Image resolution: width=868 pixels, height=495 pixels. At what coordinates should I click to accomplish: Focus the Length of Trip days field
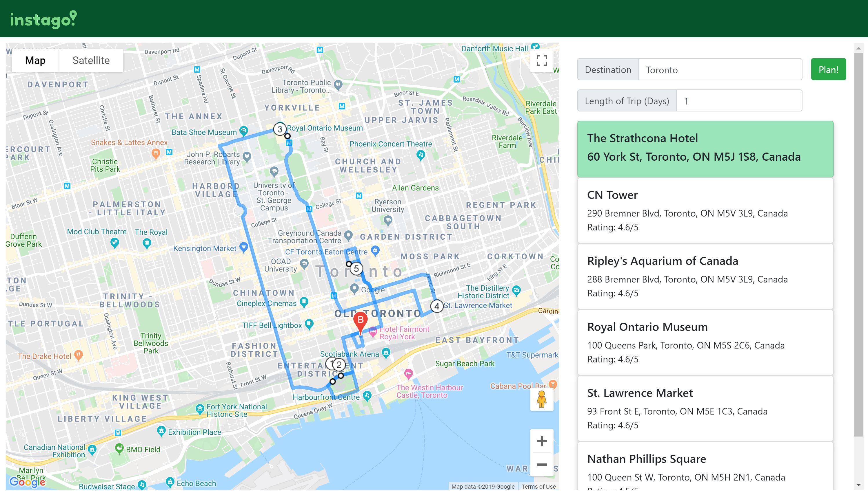(739, 101)
